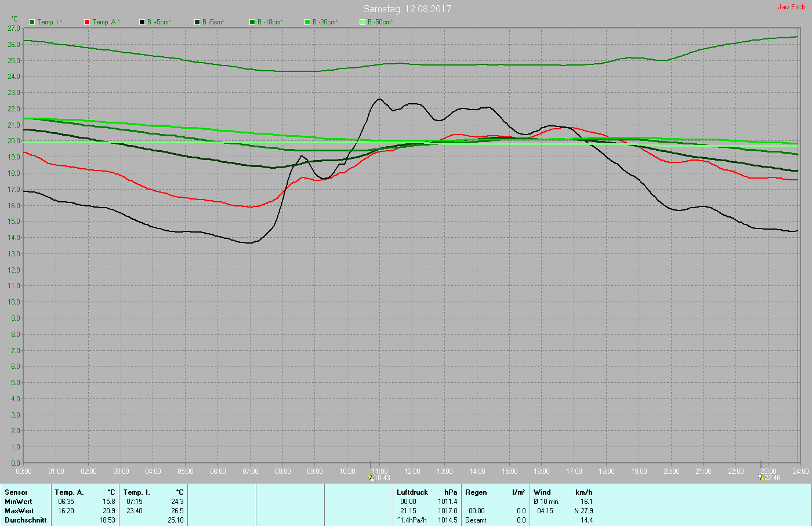Click the 12:00 time axis label

(412, 471)
